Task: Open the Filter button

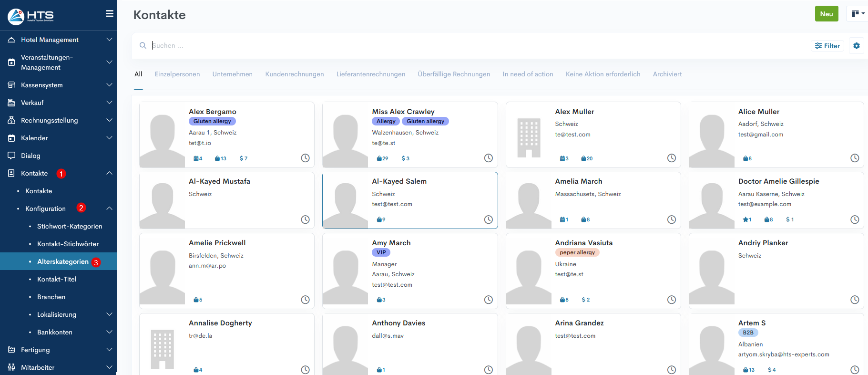Action: [x=827, y=46]
